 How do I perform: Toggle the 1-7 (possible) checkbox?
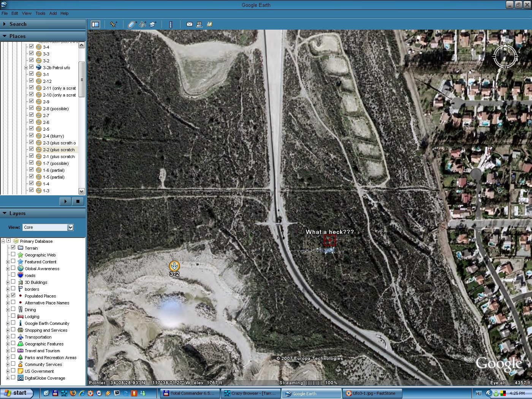pyautogui.click(x=32, y=163)
